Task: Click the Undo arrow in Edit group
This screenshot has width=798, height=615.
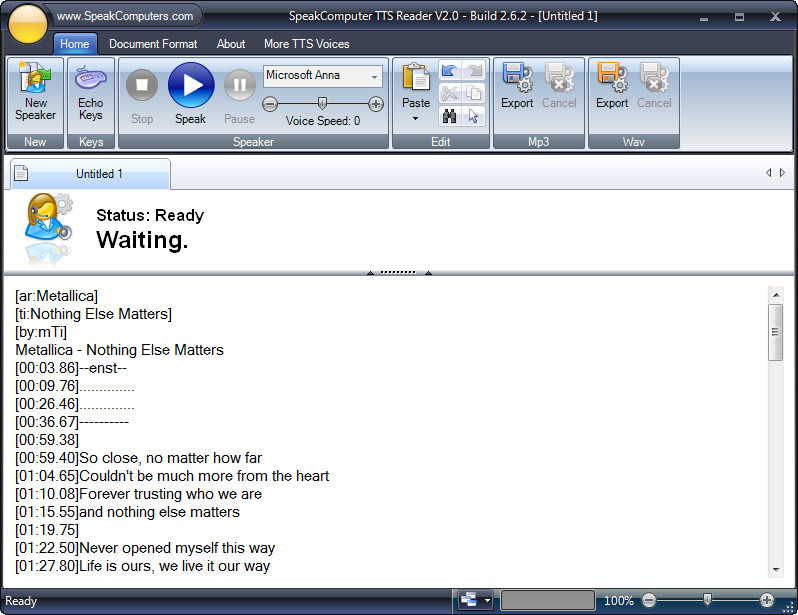Action: coord(449,71)
